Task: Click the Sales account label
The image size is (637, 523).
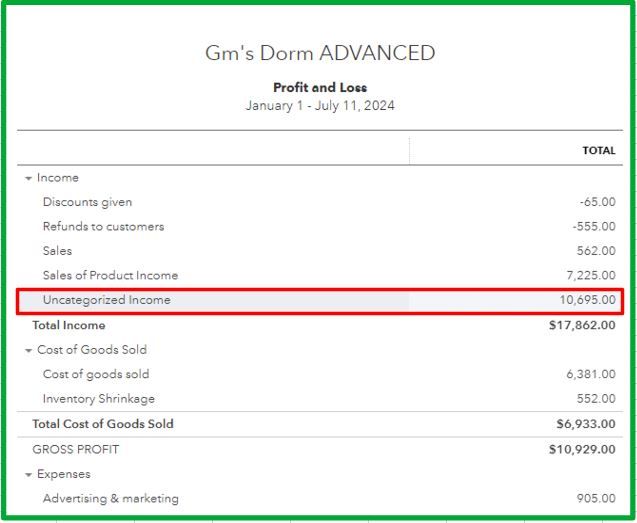Action: tap(57, 251)
